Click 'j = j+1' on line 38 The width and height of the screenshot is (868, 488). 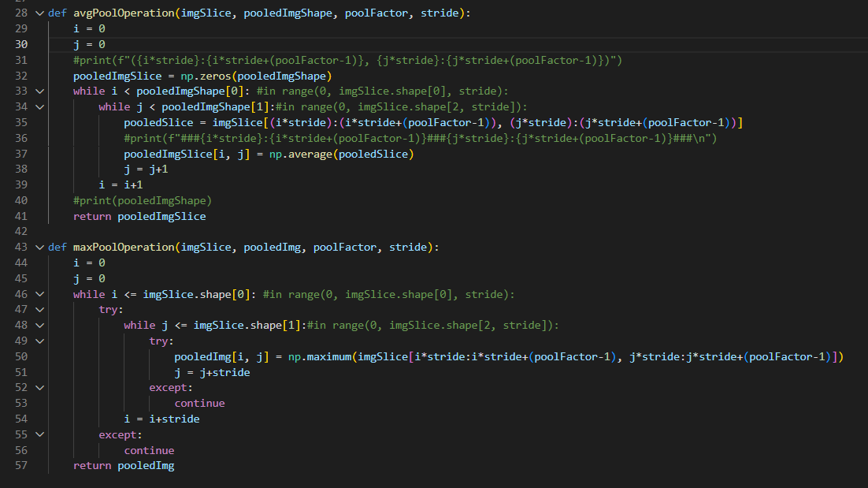[146, 169]
